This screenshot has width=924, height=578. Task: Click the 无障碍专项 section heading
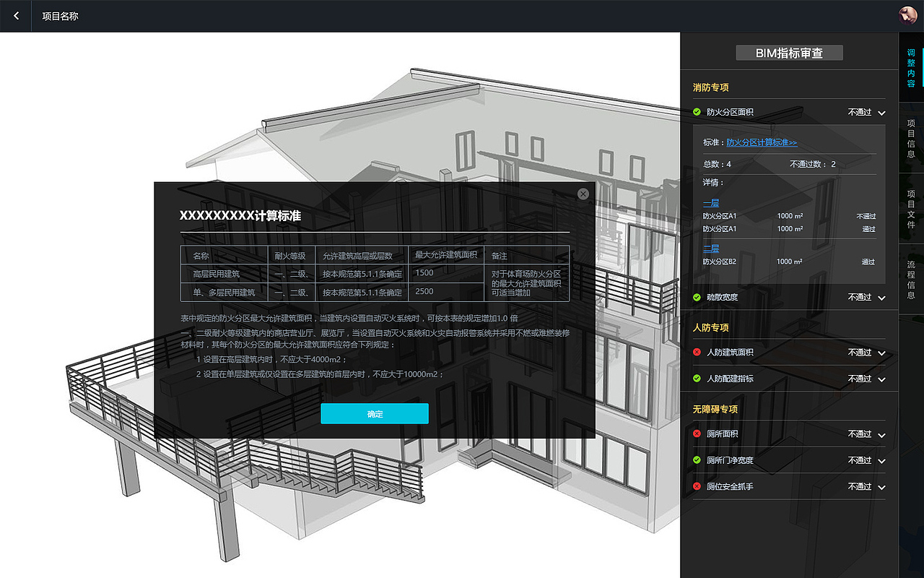tap(715, 409)
